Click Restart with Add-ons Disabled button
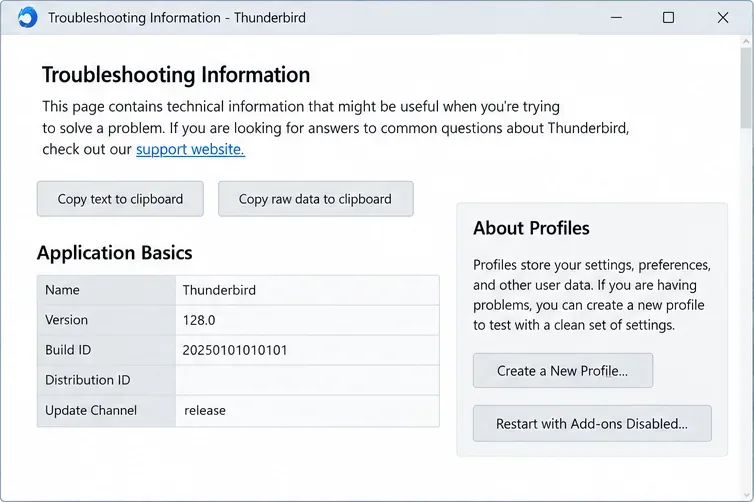 pos(592,424)
